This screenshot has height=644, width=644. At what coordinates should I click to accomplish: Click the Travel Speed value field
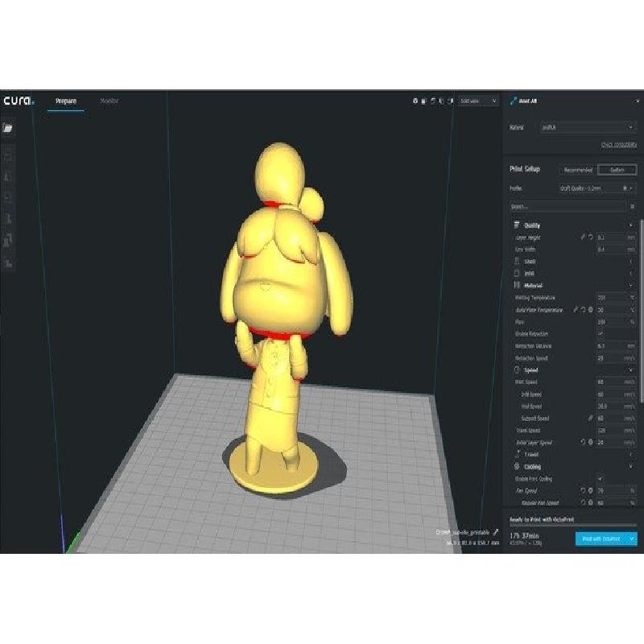616,431
